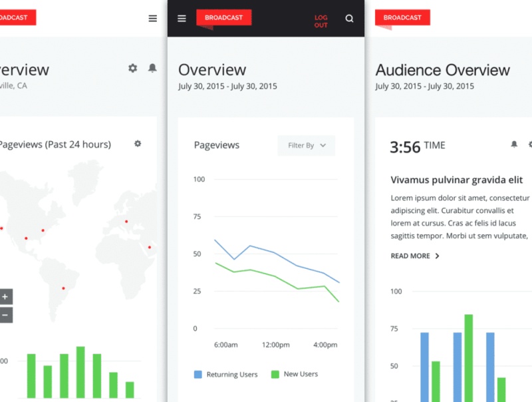Image resolution: width=532 pixels, height=402 pixels.
Task: Click bell icon next to 3:56 TIME
Action: (x=514, y=144)
